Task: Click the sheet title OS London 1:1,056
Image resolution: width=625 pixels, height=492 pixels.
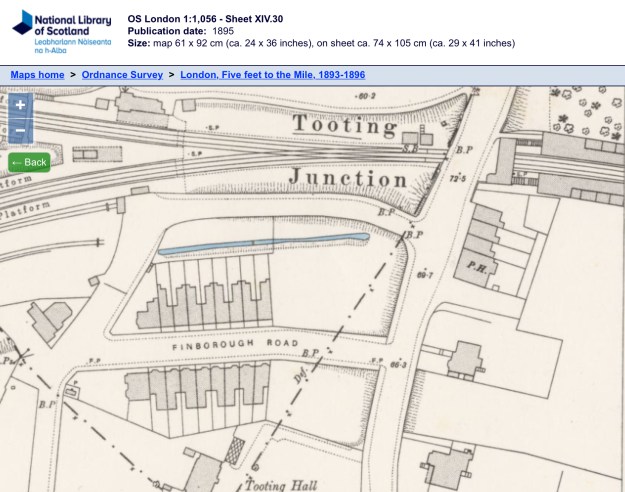Action: 205,19
